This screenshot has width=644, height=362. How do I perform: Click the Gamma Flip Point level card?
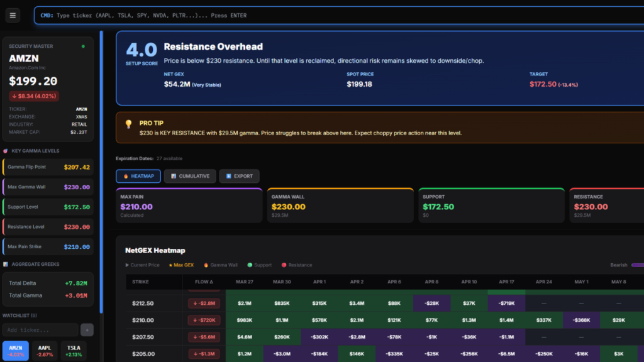48,167
